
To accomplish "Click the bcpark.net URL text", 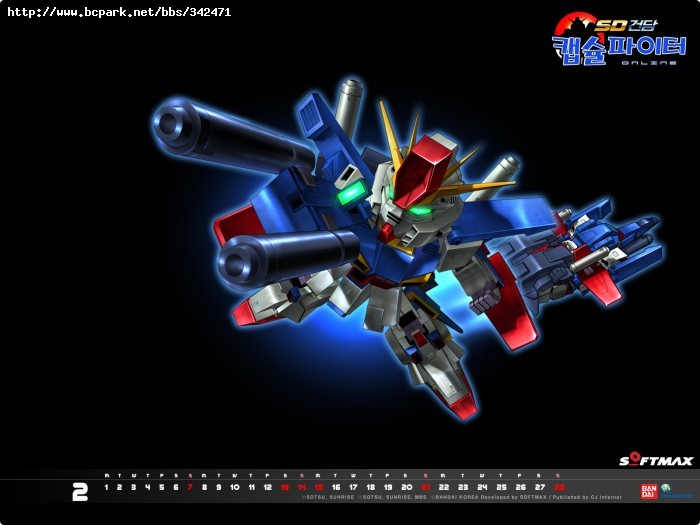I will (119, 12).
